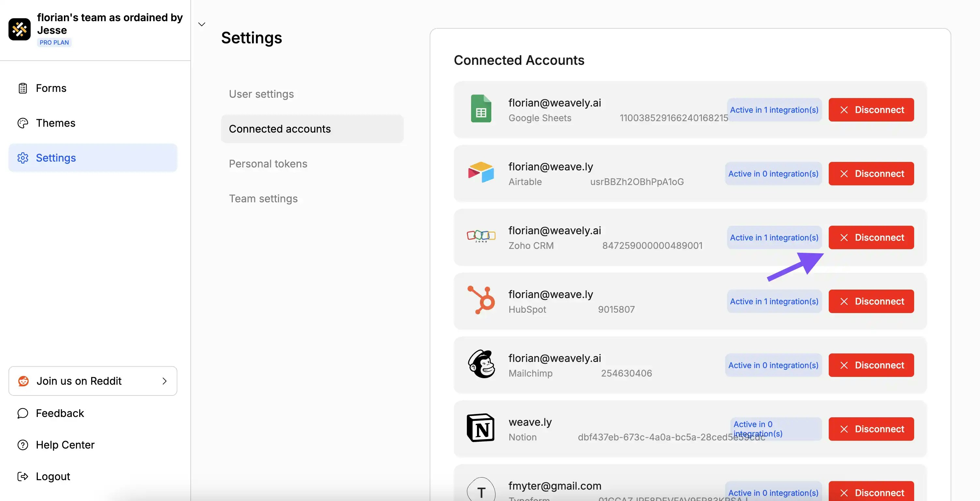This screenshot has width=980, height=501.
Task: Click the Settings gear icon
Action: pos(22,158)
